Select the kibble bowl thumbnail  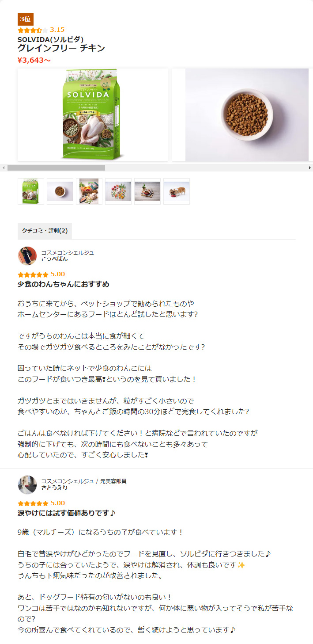pyautogui.click(x=60, y=191)
